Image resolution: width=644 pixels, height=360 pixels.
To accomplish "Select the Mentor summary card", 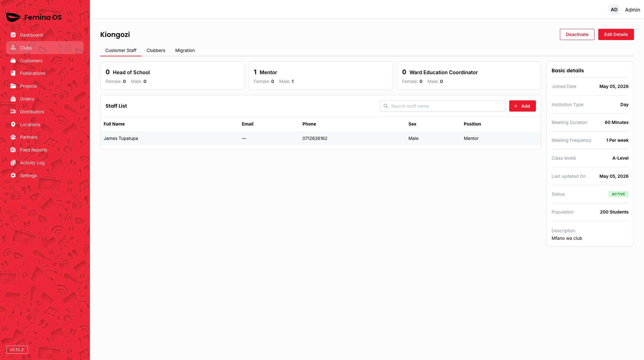I will click(320, 76).
